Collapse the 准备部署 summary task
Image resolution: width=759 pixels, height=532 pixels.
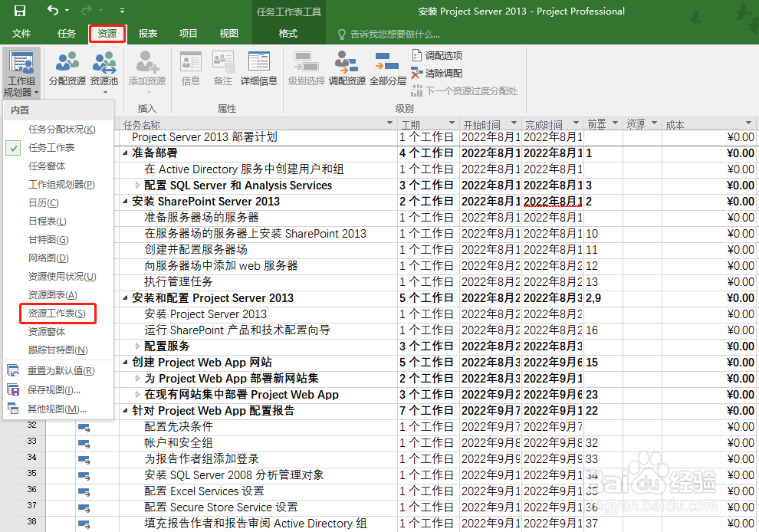point(126,153)
